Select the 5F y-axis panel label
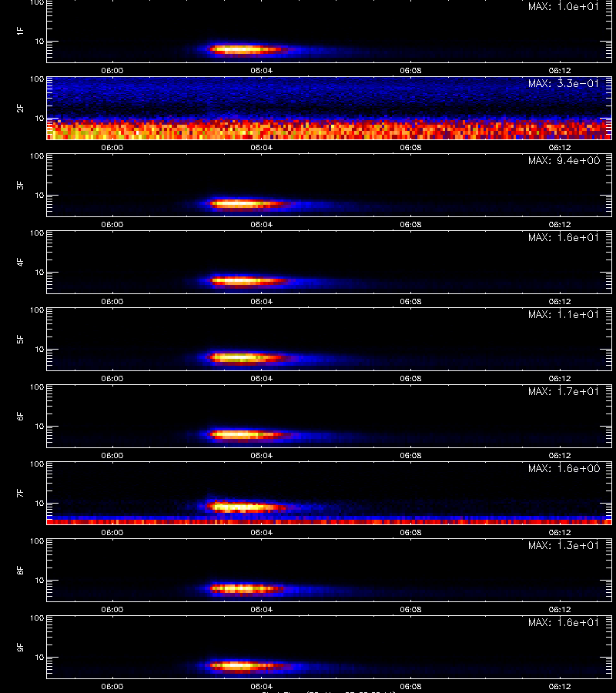This screenshot has height=693, width=616. (20, 339)
